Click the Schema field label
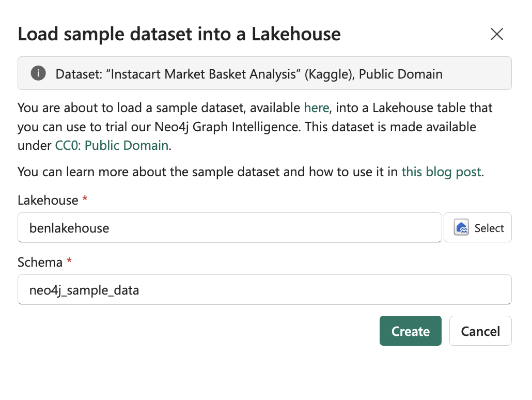The width and height of the screenshot is (532, 400). (40, 263)
